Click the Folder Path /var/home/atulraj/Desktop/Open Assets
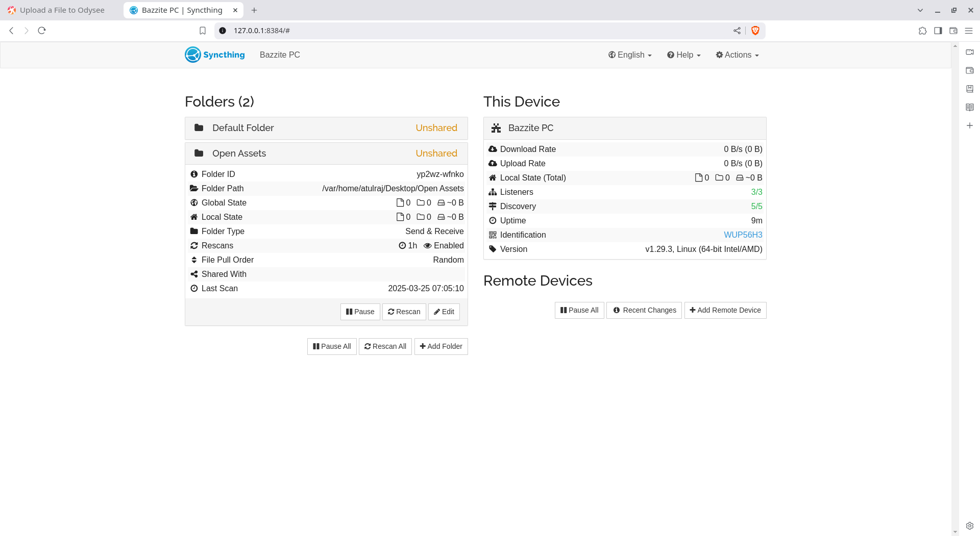Screen dimensions: 980x536 tap(393, 188)
